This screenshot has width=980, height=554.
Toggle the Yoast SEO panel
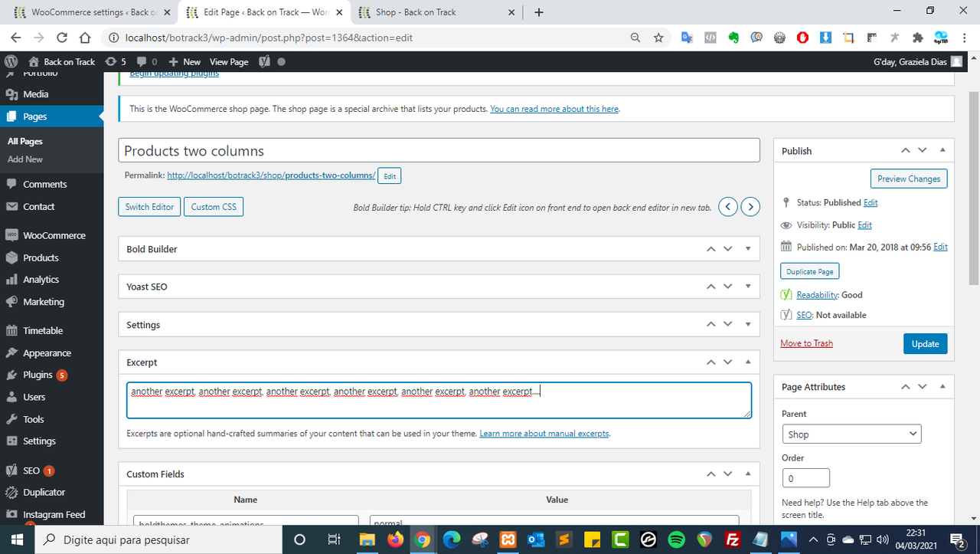coord(748,287)
